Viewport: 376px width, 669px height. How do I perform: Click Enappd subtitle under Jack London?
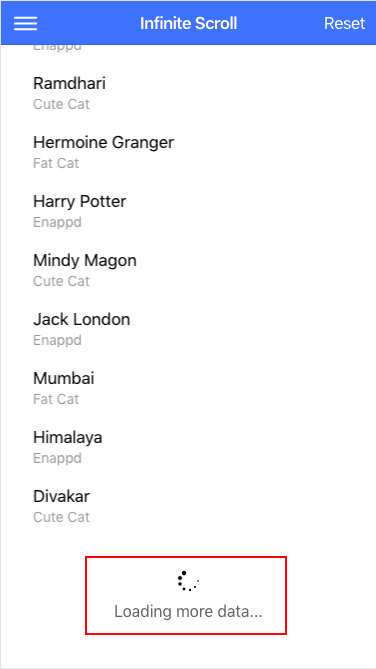tap(57, 340)
